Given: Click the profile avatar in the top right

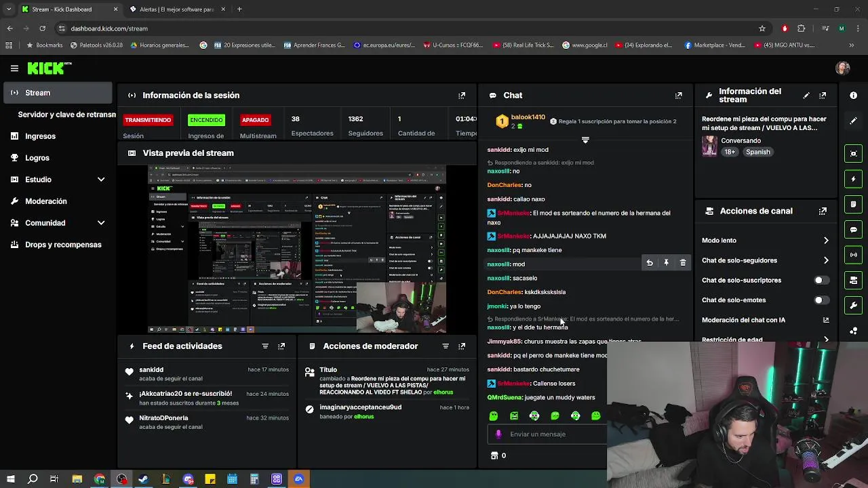Looking at the screenshot, I should click(x=843, y=68).
